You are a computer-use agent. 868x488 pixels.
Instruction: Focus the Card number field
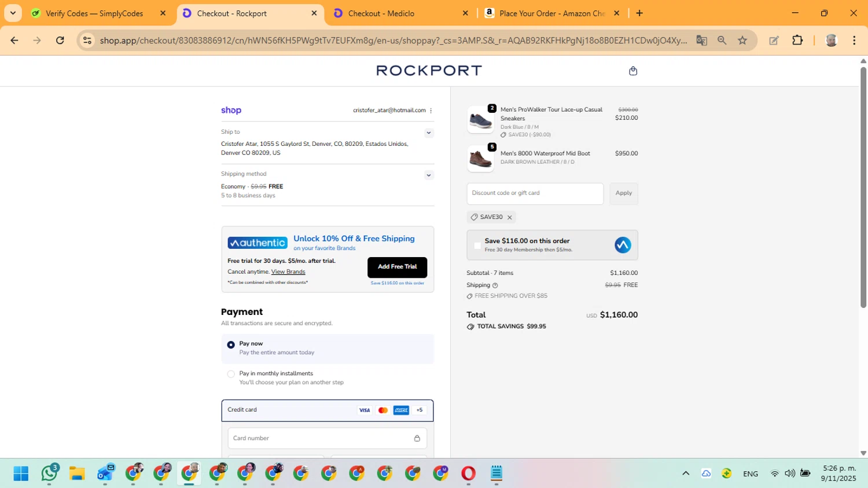(328, 438)
